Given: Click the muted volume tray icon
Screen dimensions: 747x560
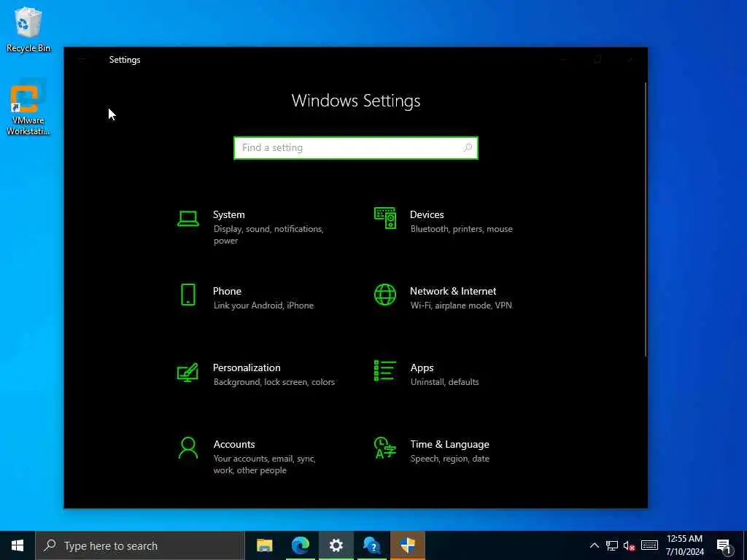Looking at the screenshot, I should pyautogui.click(x=630, y=545).
